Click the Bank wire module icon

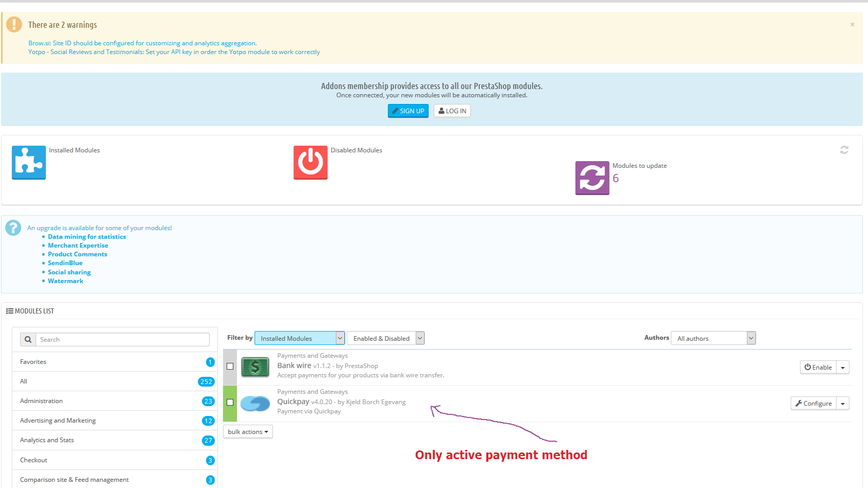(255, 367)
